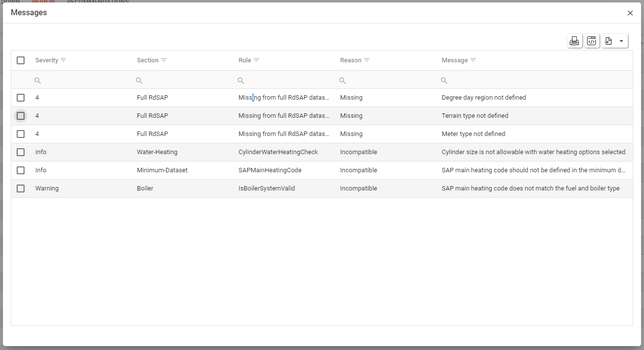Expand the export options dropdown arrow
The width and height of the screenshot is (644, 350).
pyautogui.click(x=621, y=41)
